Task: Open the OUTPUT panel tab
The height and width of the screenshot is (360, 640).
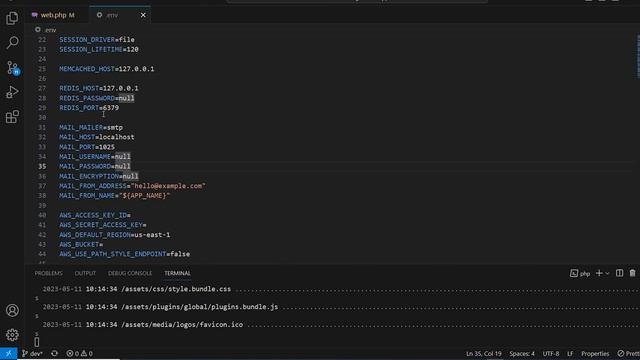Action: pos(85,273)
